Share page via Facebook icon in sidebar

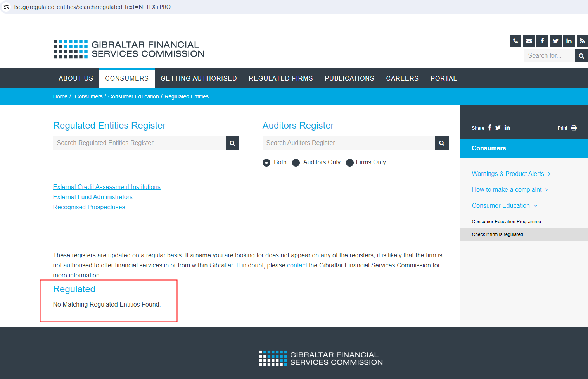pos(490,127)
